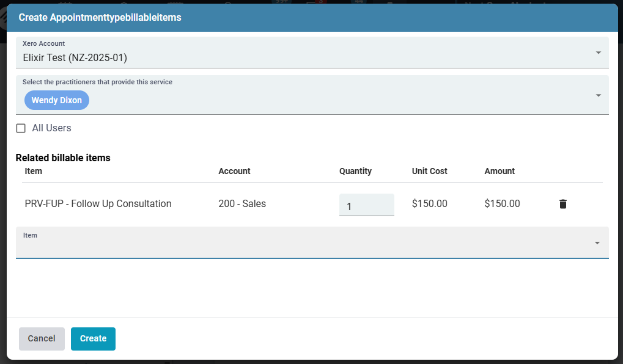Click the Create button

(x=93, y=338)
